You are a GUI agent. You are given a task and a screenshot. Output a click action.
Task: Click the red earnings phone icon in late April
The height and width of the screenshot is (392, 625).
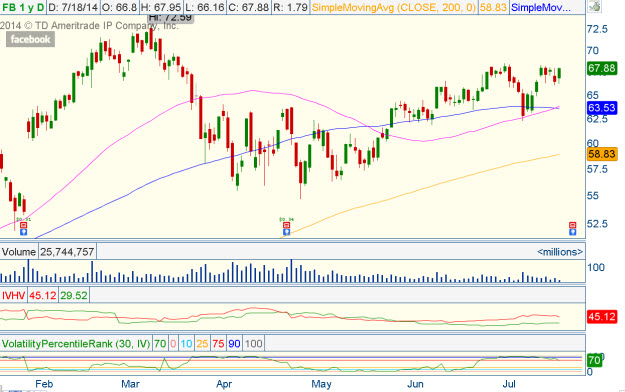pyautogui.click(x=286, y=225)
